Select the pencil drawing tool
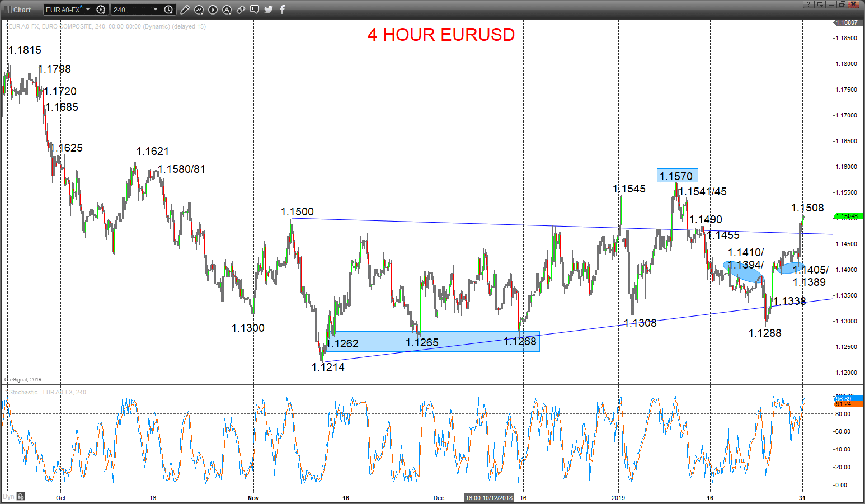This screenshot has width=865, height=504. click(x=185, y=10)
